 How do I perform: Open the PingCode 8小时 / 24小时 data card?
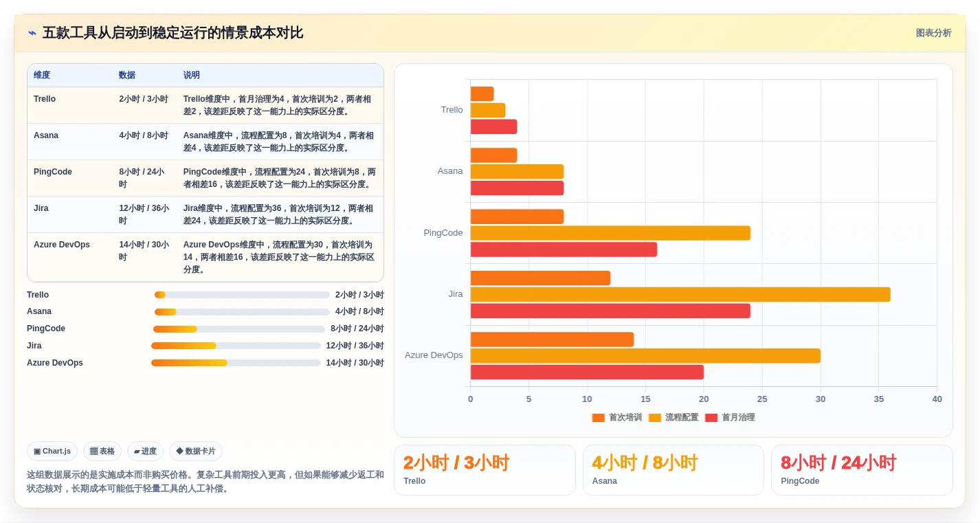[x=862, y=470]
